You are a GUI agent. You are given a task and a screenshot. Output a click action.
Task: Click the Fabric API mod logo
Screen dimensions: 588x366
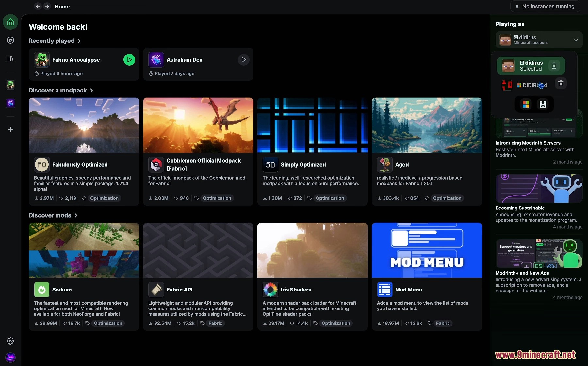point(156,290)
